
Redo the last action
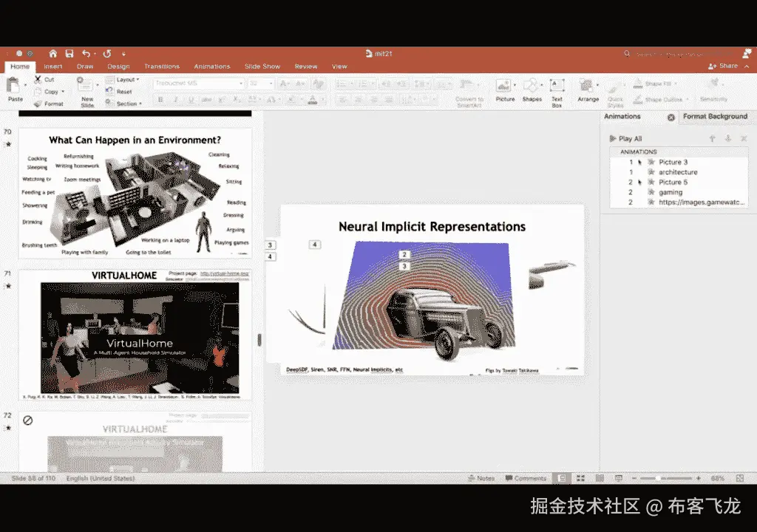(107, 54)
